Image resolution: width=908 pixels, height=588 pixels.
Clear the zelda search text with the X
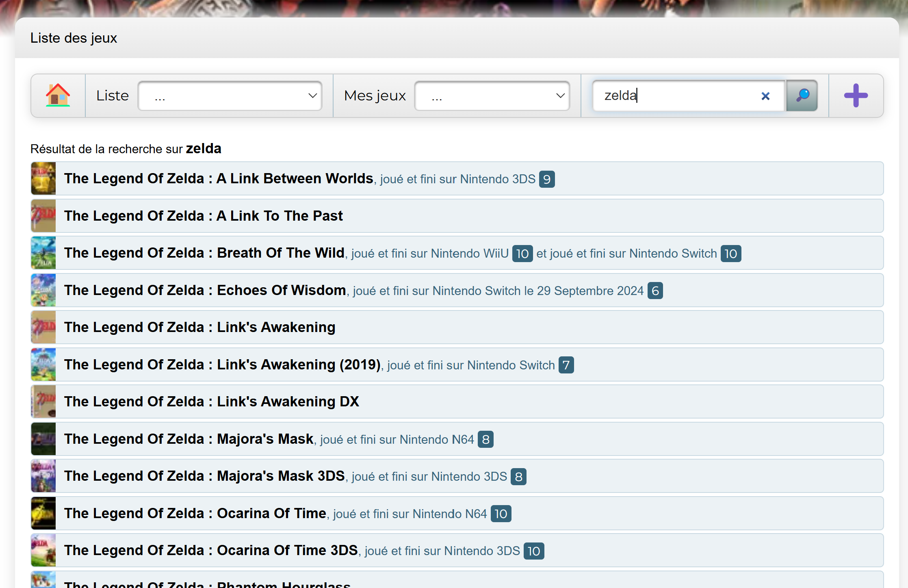[x=765, y=96]
